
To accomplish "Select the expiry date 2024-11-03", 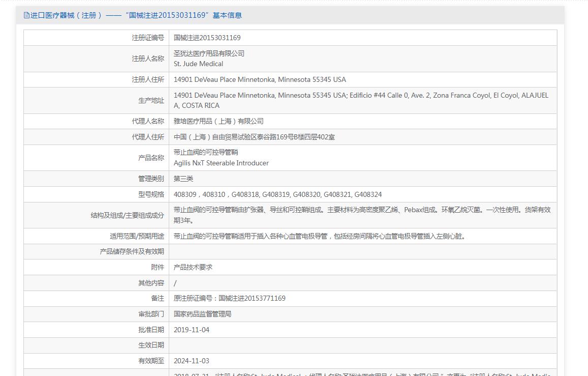I will (192, 361).
